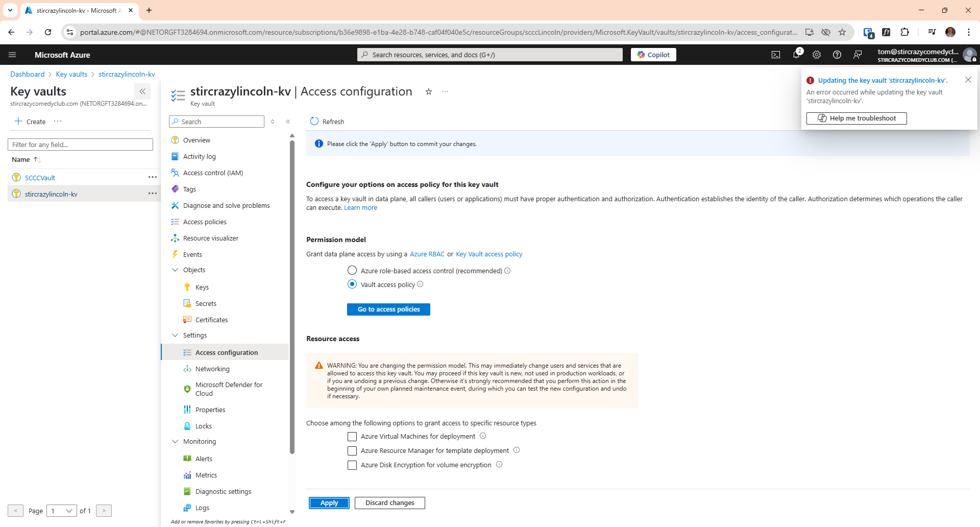The image size is (980, 527).
Task: Launch Cloud Shell from the top bar
Action: pos(776,54)
